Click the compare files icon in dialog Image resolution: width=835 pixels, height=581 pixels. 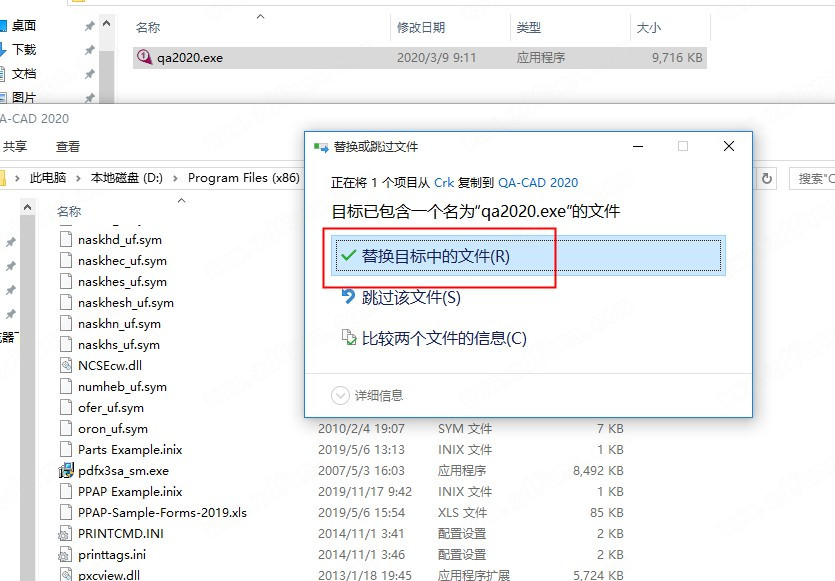(x=349, y=337)
